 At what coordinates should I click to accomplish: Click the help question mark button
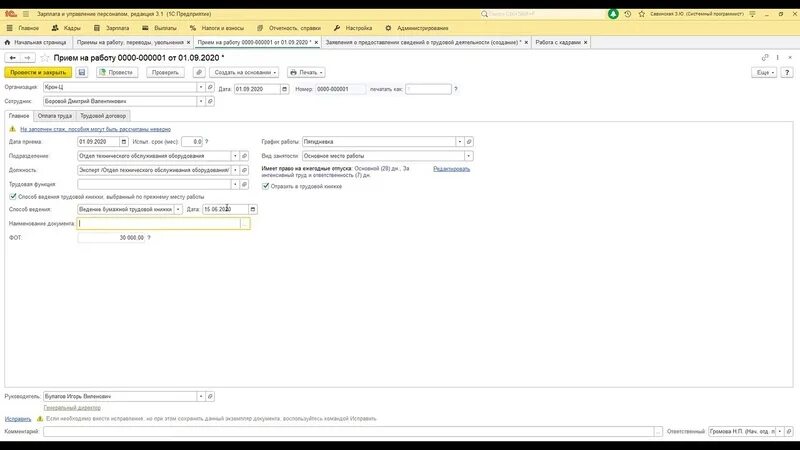coord(787,72)
